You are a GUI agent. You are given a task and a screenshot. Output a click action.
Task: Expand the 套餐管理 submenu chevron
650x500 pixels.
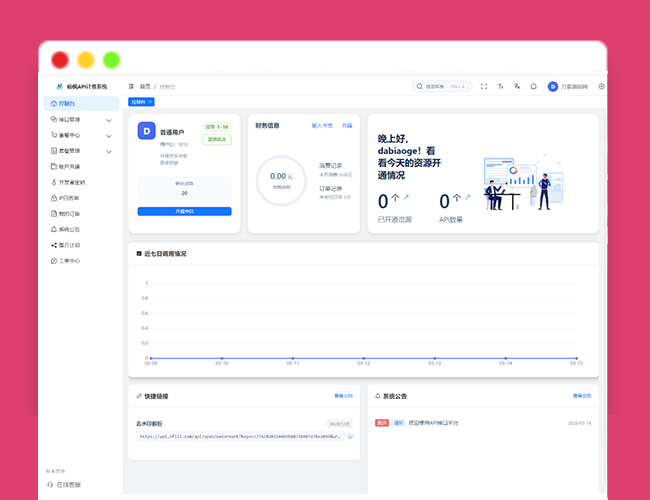(x=109, y=152)
